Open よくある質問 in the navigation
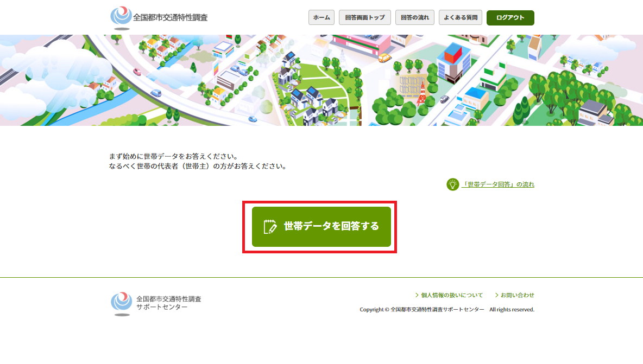This screenshot has height=364, width=643. click(x=461, y=18)
